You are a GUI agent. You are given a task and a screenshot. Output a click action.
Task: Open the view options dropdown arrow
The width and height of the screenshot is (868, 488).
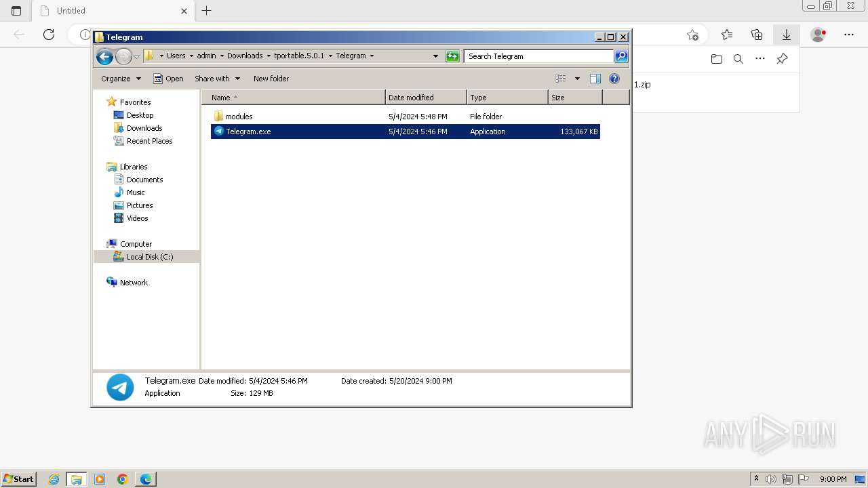click(577, 79)
